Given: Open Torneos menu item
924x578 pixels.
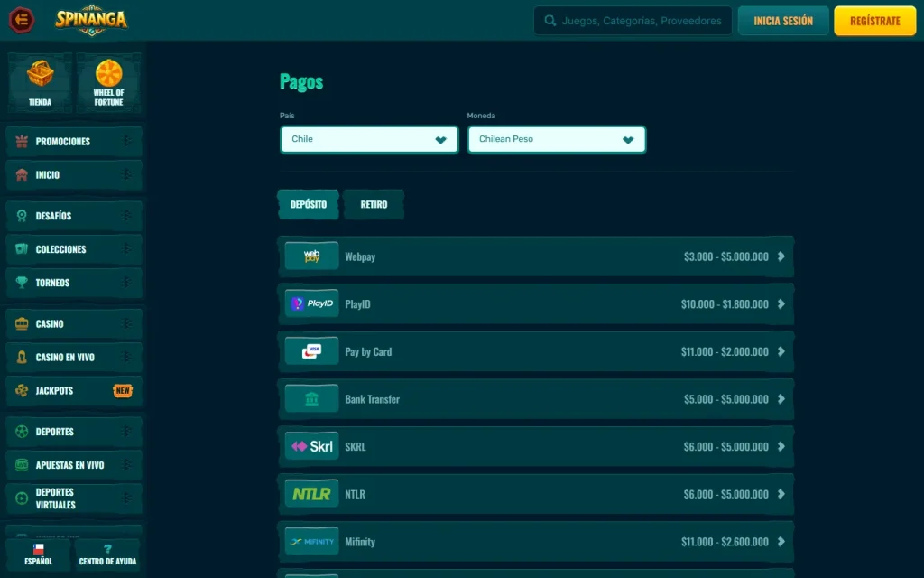Looking at the screenshot, I should tap(74, 283).
